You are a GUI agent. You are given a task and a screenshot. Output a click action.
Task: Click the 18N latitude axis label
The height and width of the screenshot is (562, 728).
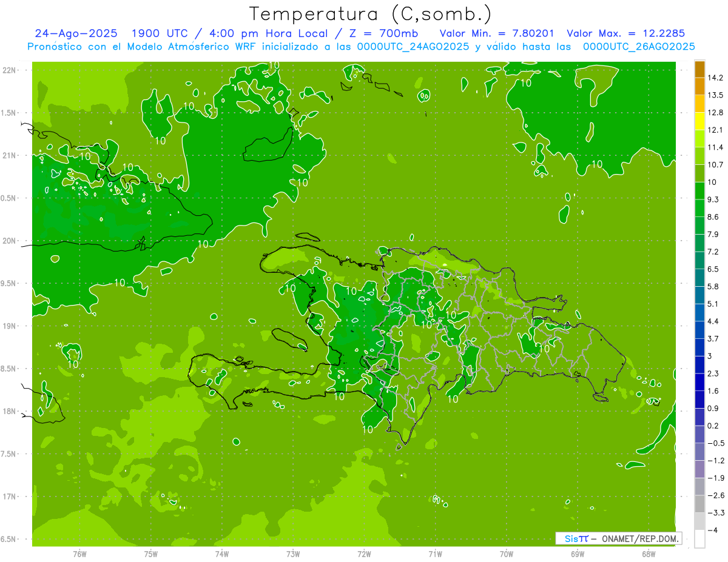(9, 411)
